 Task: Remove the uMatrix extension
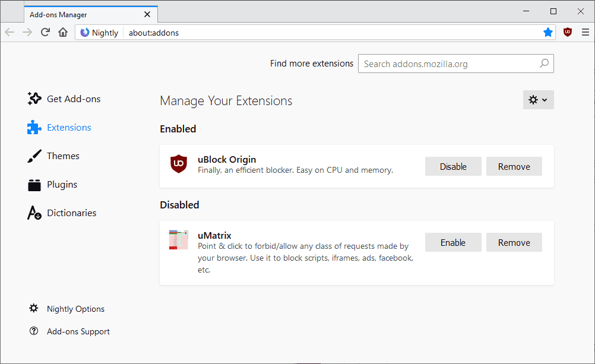[x=514, y=242]
